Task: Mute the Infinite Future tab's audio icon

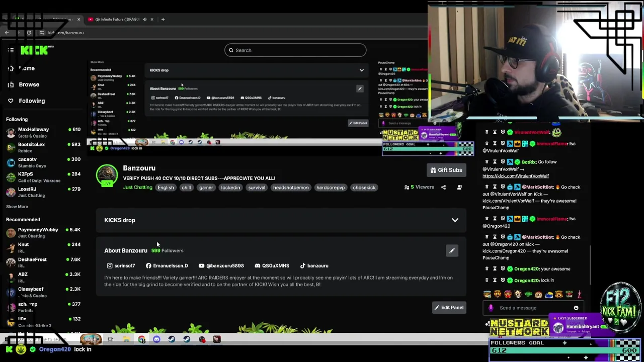Action: pos(144,19)
